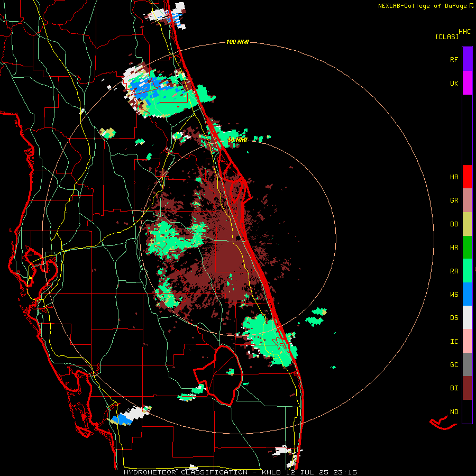Click the 'HR' legend label

pos(454,248)
